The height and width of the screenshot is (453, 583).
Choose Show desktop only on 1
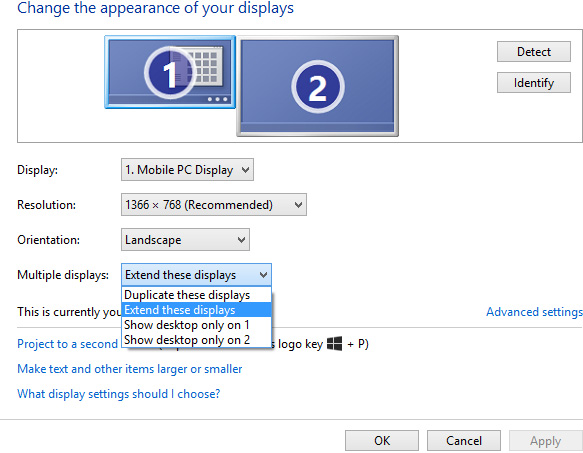[197, 325]
